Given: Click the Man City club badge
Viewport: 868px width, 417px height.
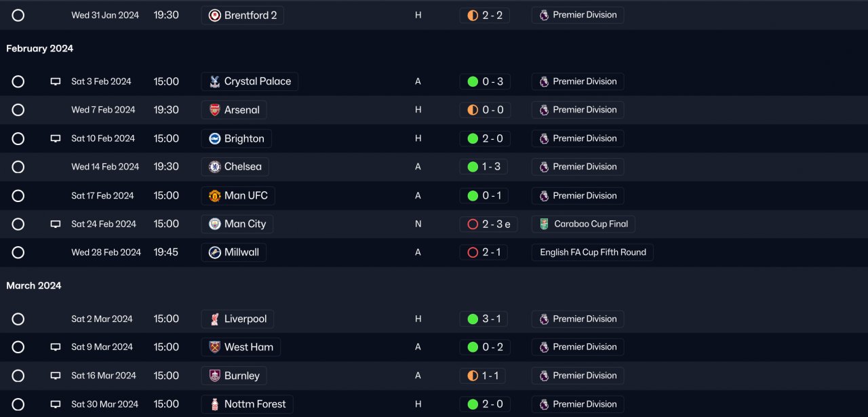Looking at the screenshot, I should [x=214, y=224].
